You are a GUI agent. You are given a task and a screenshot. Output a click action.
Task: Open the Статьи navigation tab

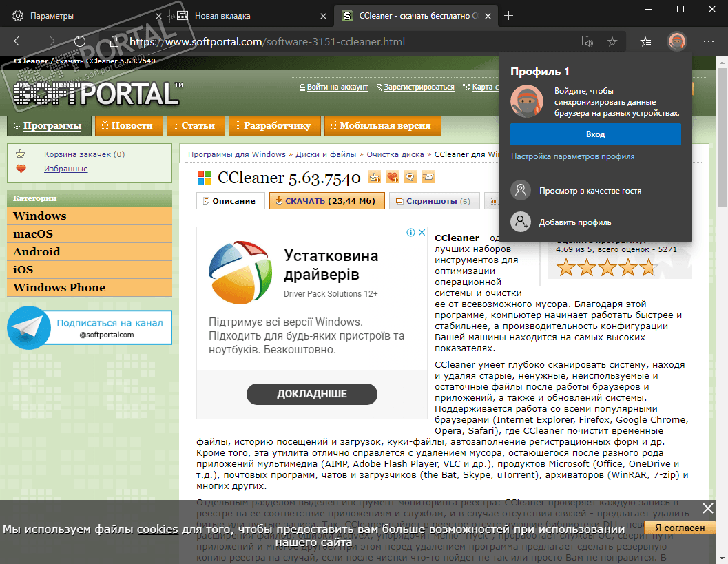(196, 126)
